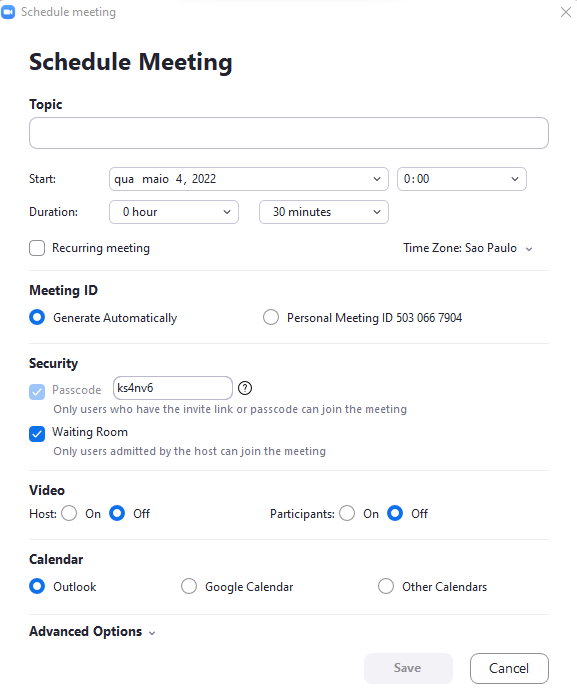Click the Zoom camera logo in title bar
577x698 pixels.
pyautogui.click(x=8, y=12)
